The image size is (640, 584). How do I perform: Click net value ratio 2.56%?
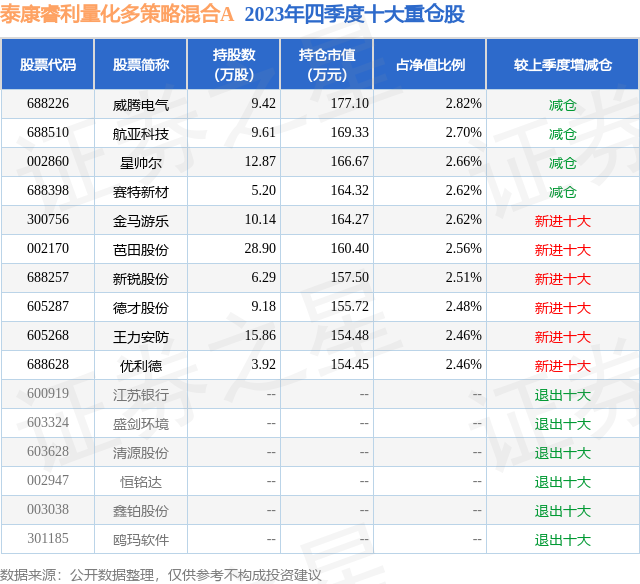[x=464, y=249]
